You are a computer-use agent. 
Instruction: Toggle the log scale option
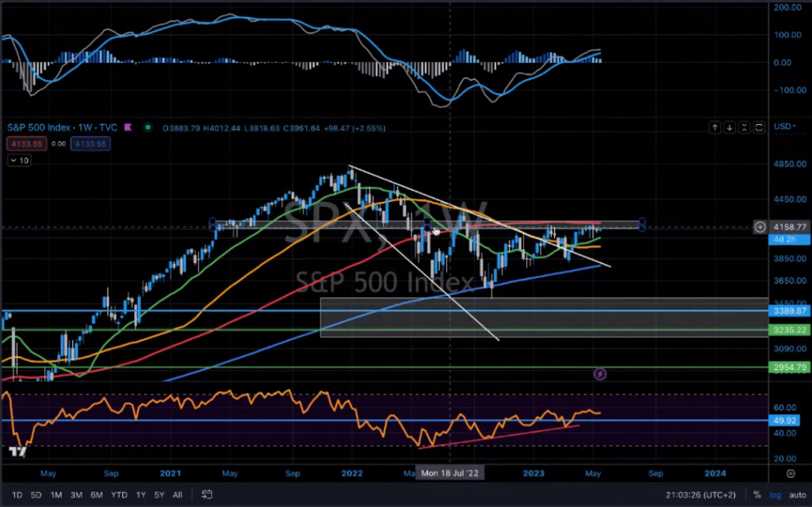click(x=775, y=495)
